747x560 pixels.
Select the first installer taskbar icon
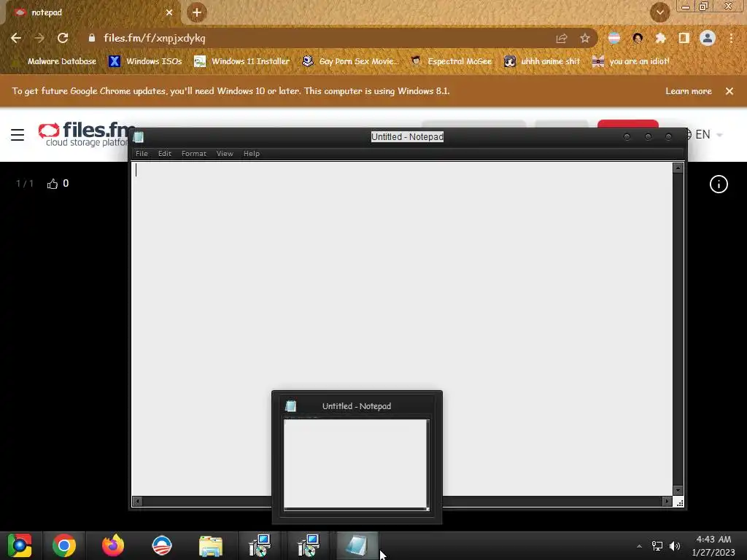tap(260, 545)
